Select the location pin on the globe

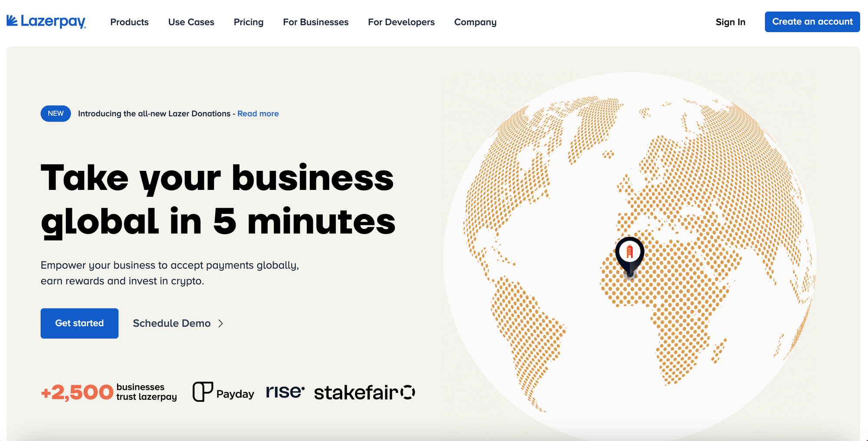click(x=629, y=256)
